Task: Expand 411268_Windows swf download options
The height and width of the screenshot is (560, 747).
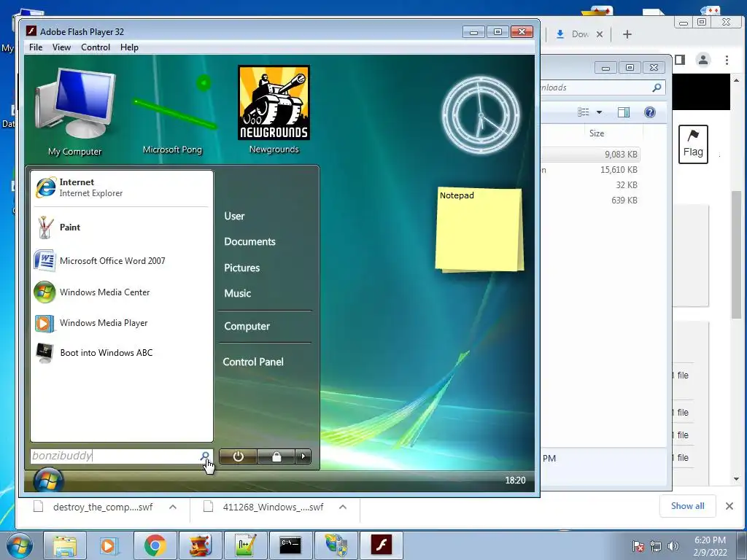Action: click(x=343, y=507)
